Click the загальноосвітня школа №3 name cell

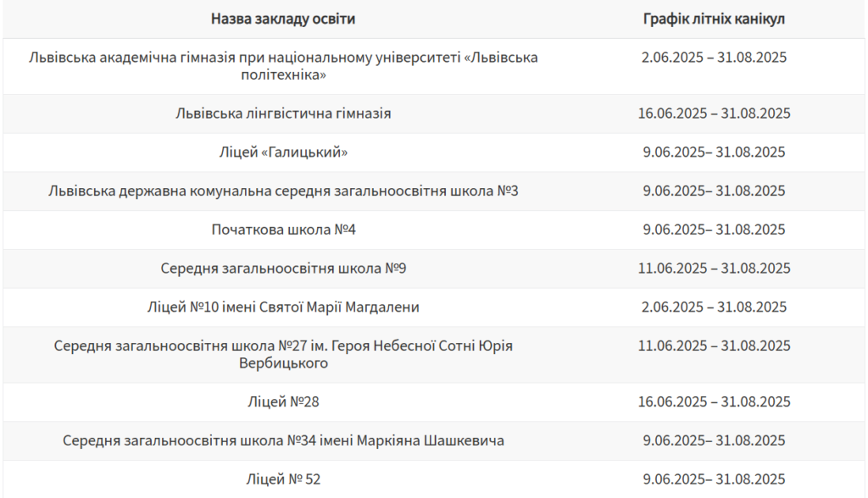[283, 191]
